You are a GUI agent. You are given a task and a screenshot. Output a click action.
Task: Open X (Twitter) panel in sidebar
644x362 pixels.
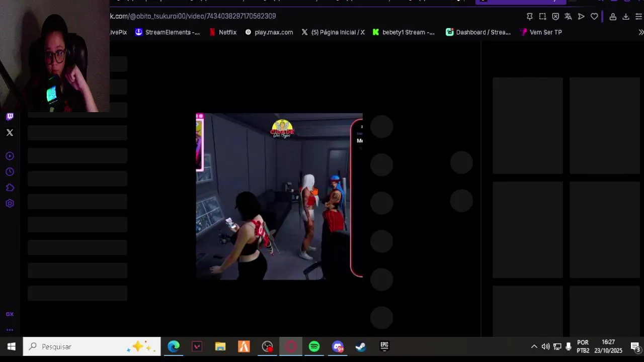click(10, 133)
